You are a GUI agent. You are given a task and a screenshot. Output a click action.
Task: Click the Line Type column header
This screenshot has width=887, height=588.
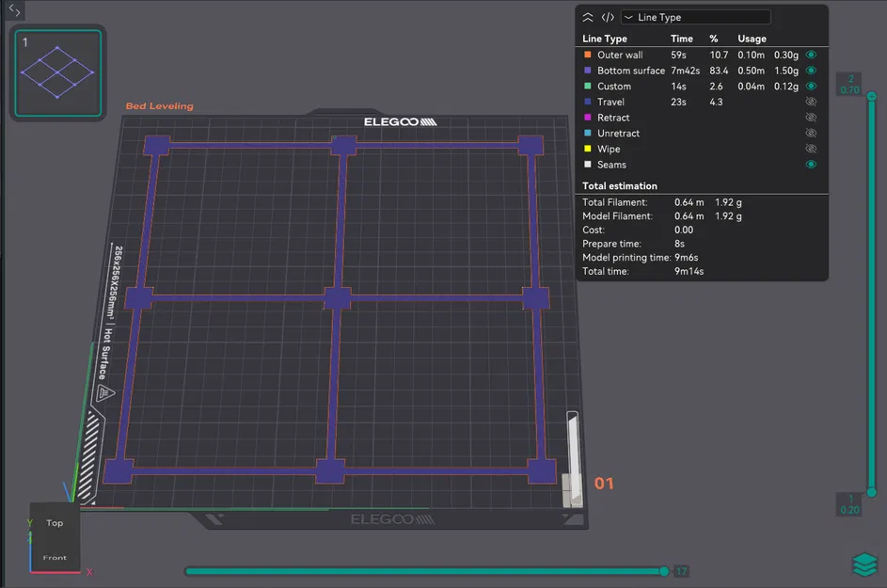[605, 39]
